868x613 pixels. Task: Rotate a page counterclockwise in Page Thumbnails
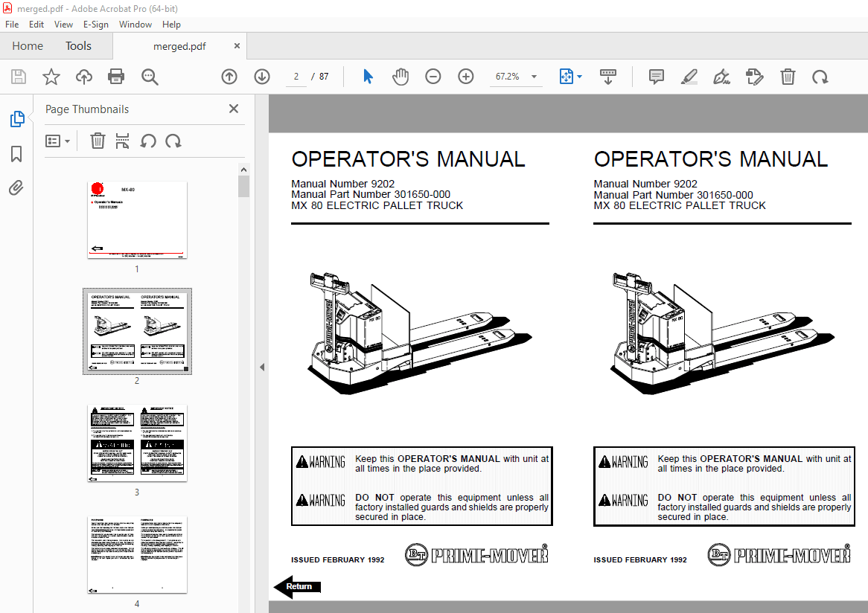[x=148, y=141]
